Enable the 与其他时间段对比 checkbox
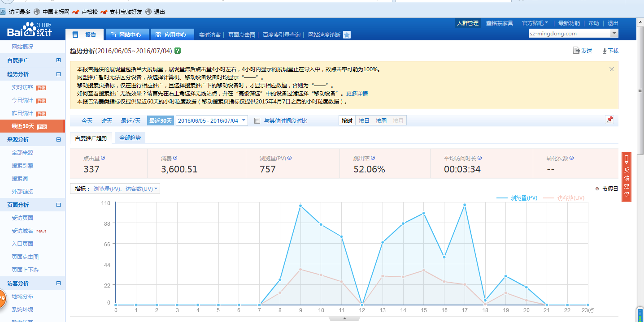This screenshot has width=644, height=322. 257,120
